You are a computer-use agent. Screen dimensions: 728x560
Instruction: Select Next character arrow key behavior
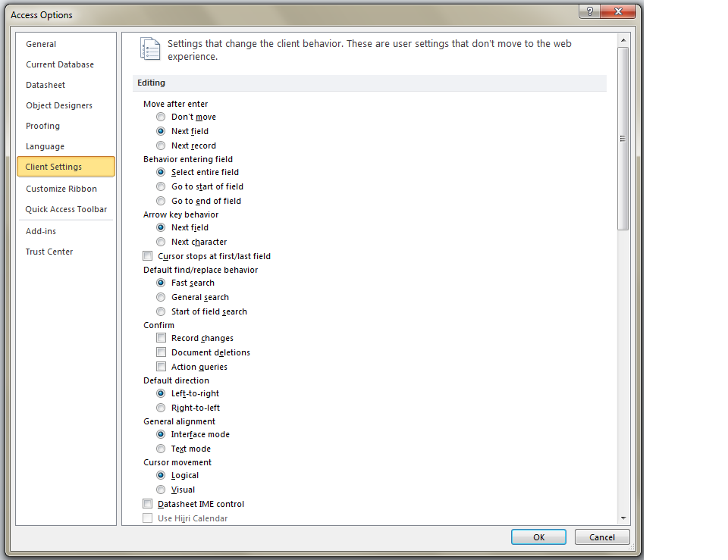click(161, 242)
